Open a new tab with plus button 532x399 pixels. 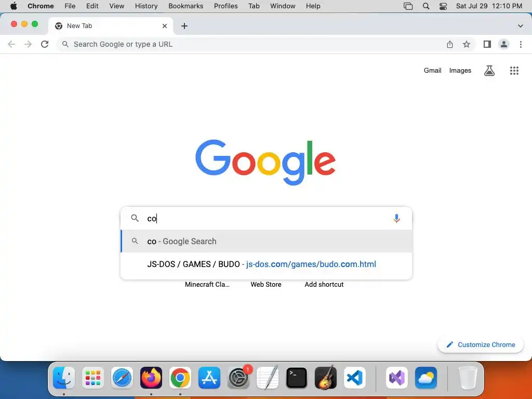pos(184,26)
